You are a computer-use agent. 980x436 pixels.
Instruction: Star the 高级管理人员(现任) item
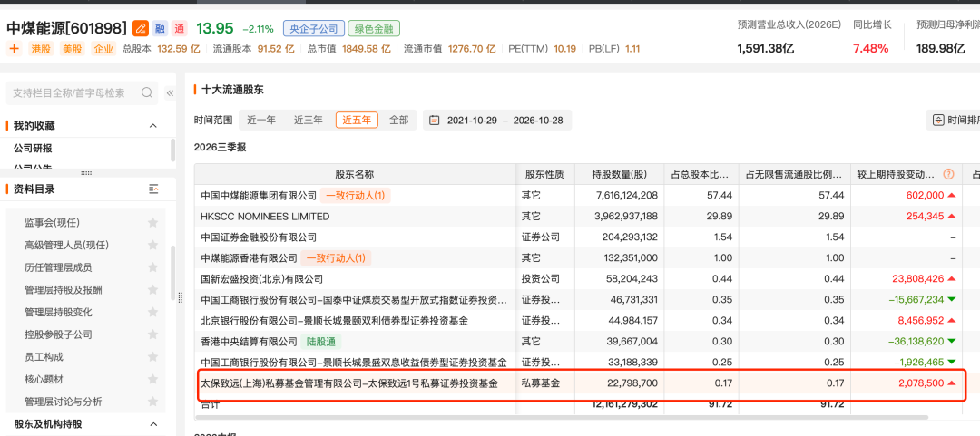point(152,245)
